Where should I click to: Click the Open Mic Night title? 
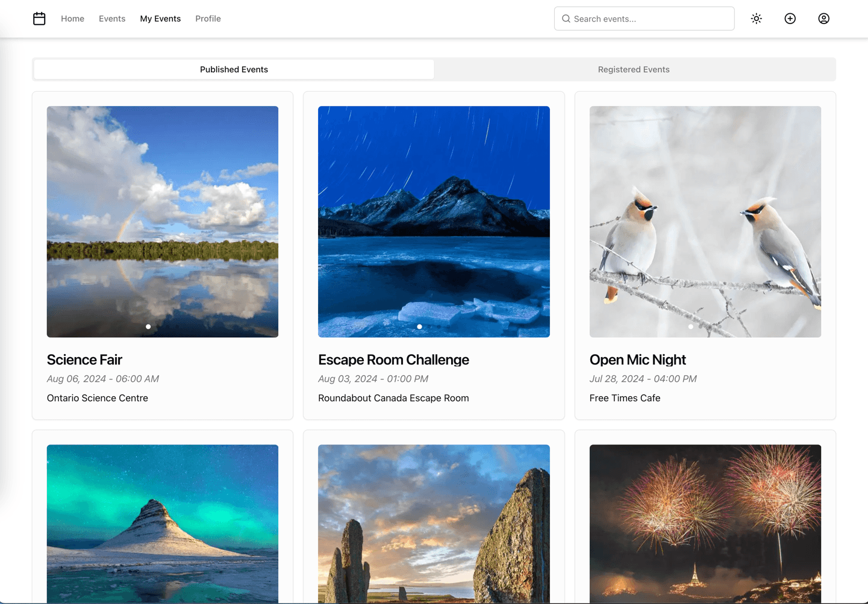click(637, 360)
